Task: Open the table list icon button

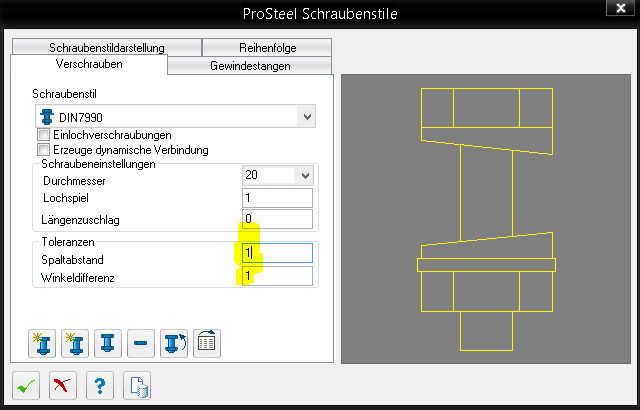Action: pos(207,344)
